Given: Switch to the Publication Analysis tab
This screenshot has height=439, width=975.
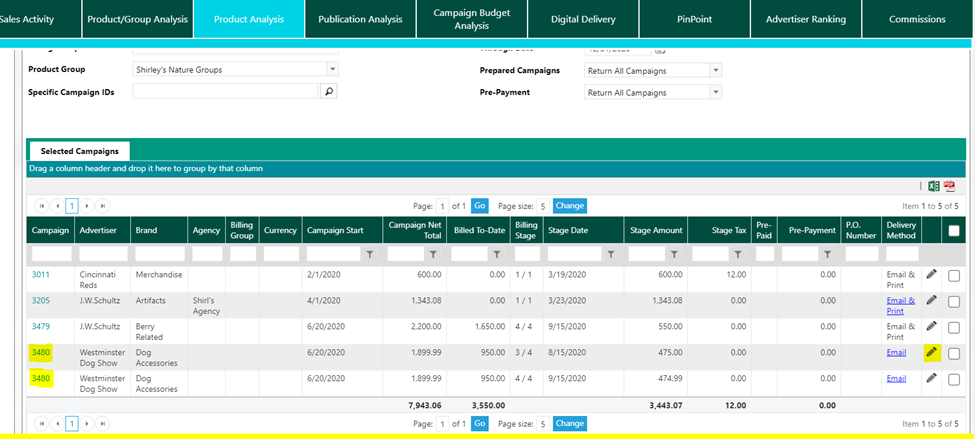Looking at the screenshot, I should [x=360, y=19].
